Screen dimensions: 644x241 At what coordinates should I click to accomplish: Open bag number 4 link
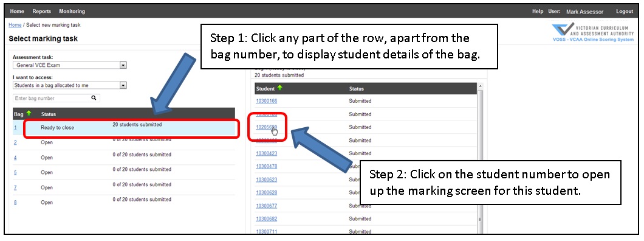pyautogui.click(x=15, y=158)
